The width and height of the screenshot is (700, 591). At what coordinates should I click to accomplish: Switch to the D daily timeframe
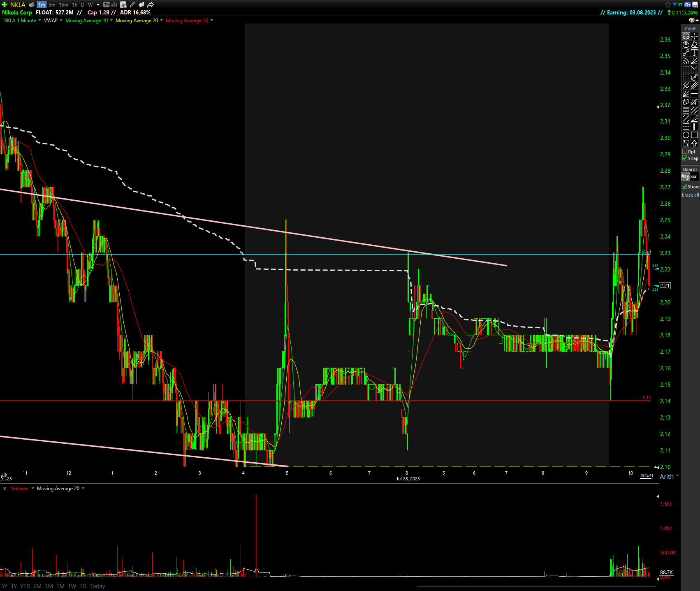[x=83, y=5]
